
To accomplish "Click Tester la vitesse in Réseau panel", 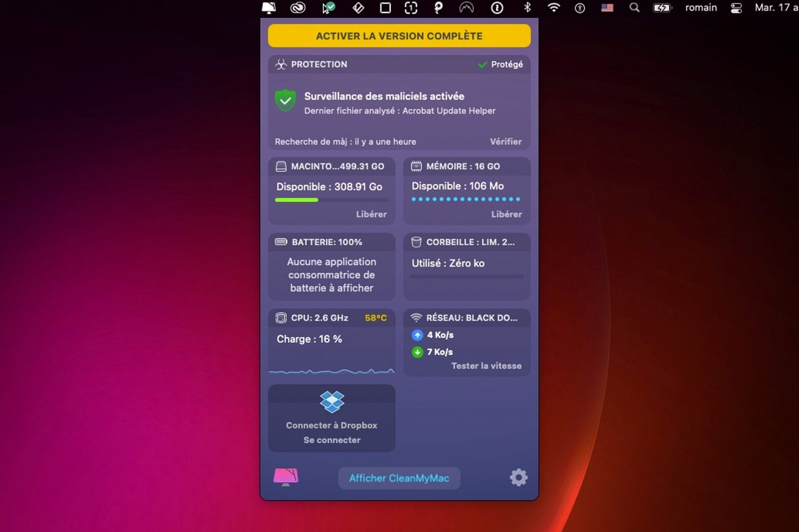I will [486, 365].
